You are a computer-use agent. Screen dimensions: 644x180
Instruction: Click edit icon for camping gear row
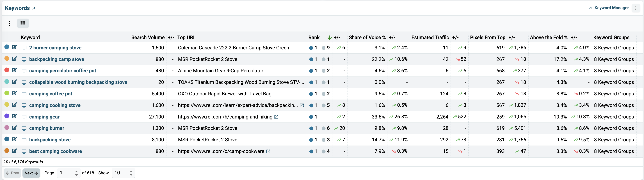click(15, 116)
